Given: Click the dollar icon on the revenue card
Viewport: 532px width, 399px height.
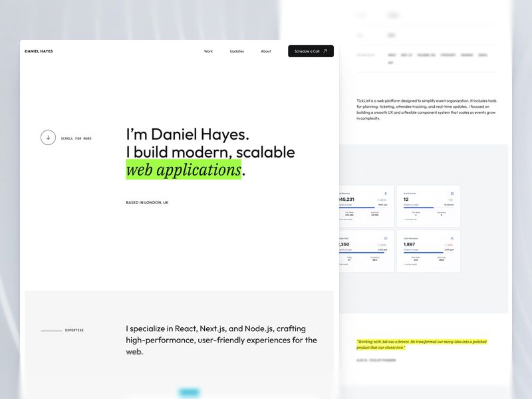Looking at the screenshot, I should coord(386,194).
